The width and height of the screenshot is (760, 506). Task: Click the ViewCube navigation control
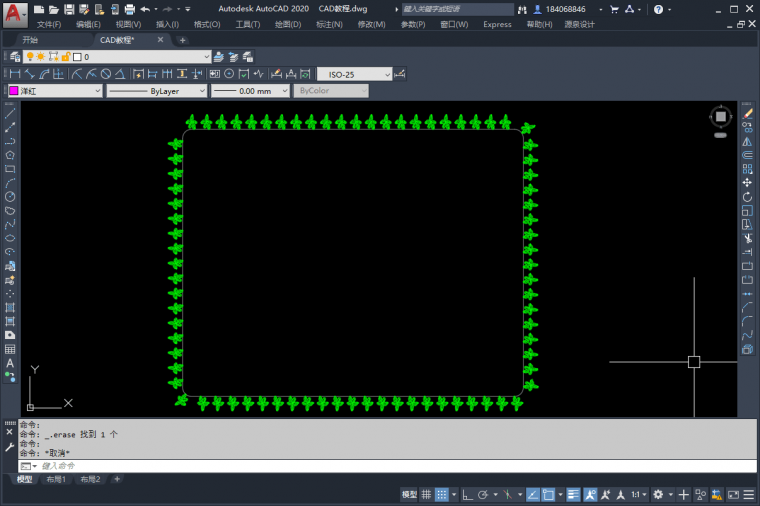pyautogui.click(x=720, y=118)
